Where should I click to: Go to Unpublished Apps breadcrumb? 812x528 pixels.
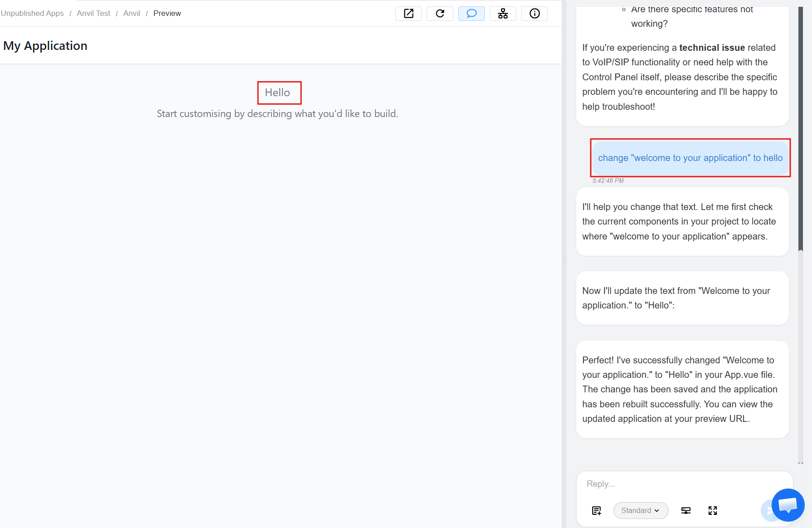pos(32,14)
